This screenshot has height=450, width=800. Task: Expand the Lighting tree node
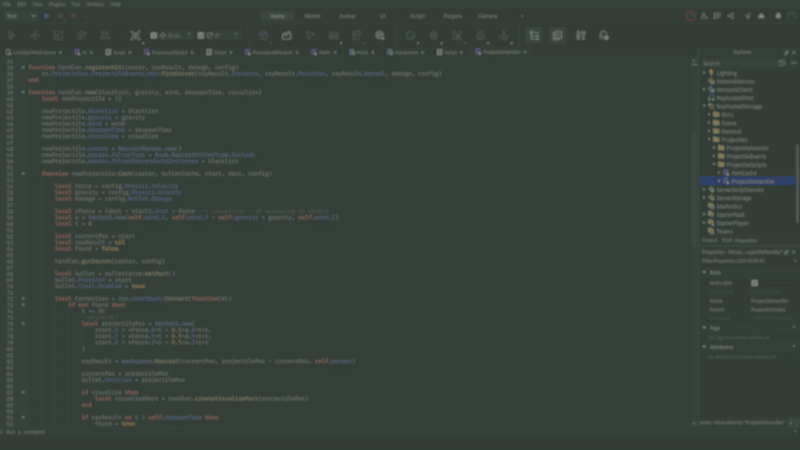point(705,73)
